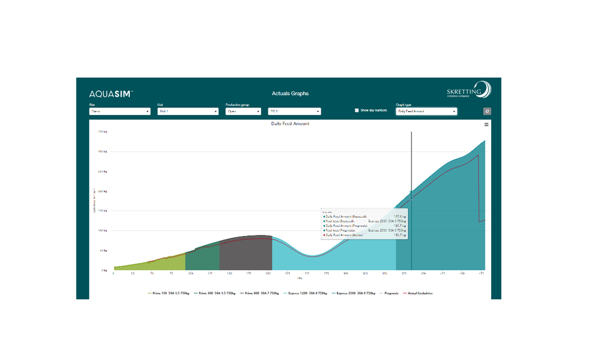Click the Skretting company logo
The width and height of the screenshot is (597, 364).
[x=468, y=90]
